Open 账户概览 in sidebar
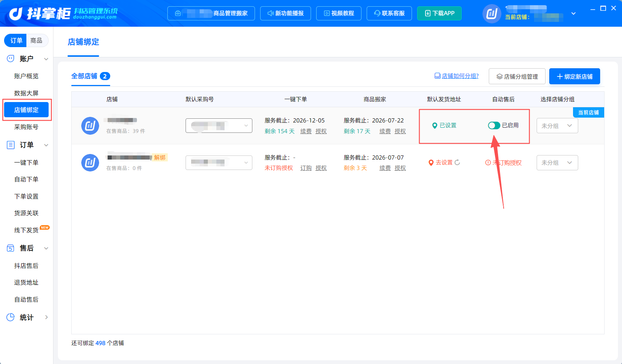The image size is (622, 364). 26,76
